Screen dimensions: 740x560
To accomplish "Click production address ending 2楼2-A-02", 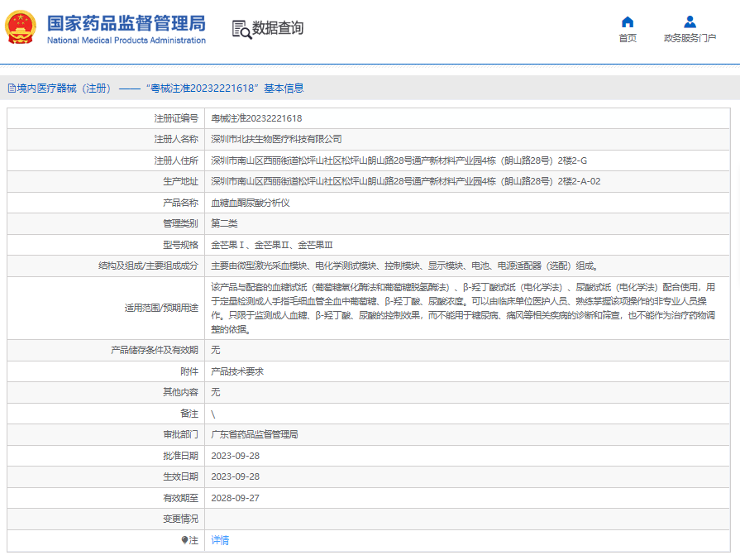I will click(405, 181).
